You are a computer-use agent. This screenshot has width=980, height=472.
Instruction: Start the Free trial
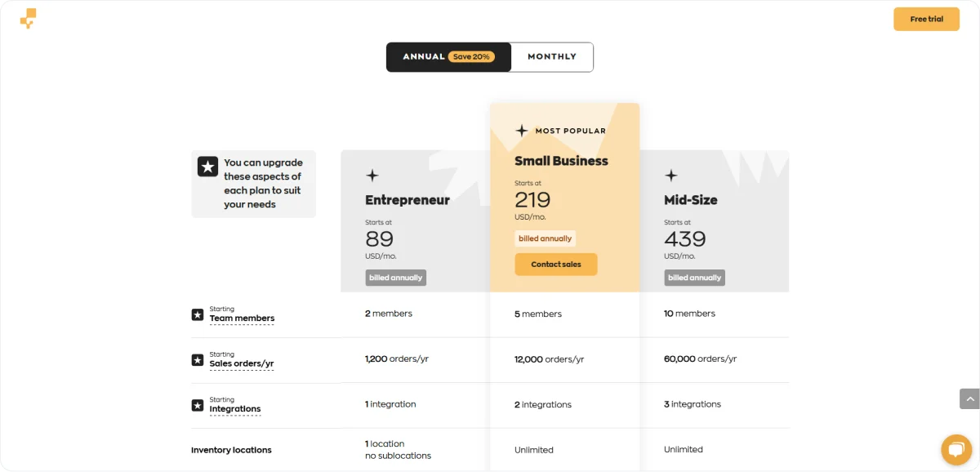[x=926, y=19]
